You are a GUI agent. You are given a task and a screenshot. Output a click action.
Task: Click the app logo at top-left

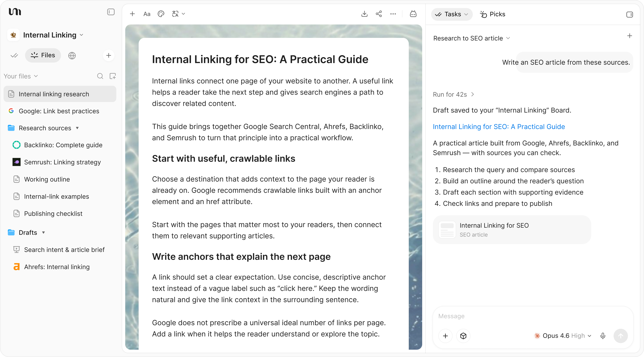15,12
